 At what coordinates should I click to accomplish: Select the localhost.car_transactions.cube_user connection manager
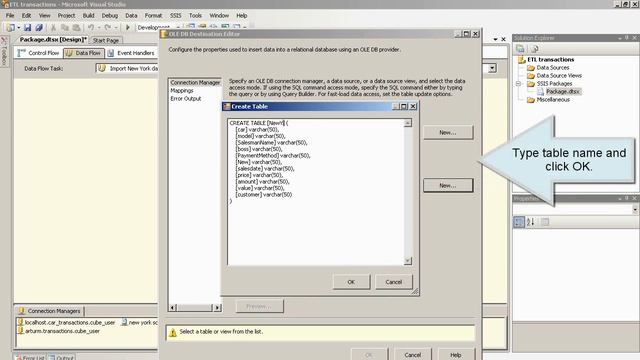pyautogui.click(x=66, y=322)
